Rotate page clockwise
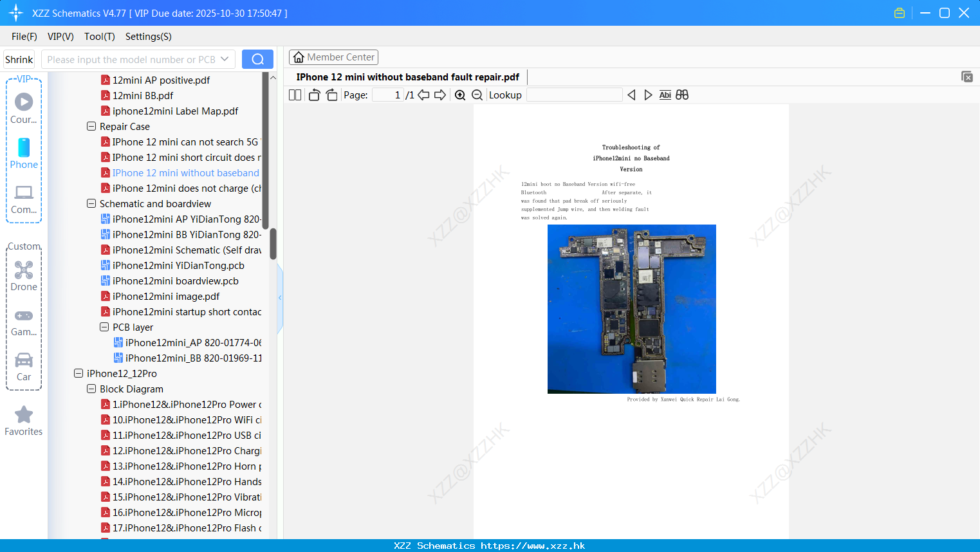Image resolution: width=980 pixels, height=552 pixels. [331, 95]
